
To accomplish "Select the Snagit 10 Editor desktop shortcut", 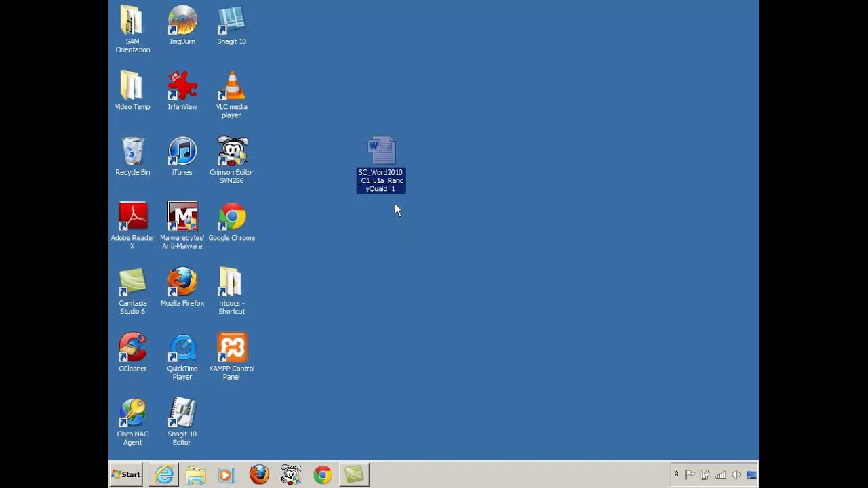I will point(182,422).
